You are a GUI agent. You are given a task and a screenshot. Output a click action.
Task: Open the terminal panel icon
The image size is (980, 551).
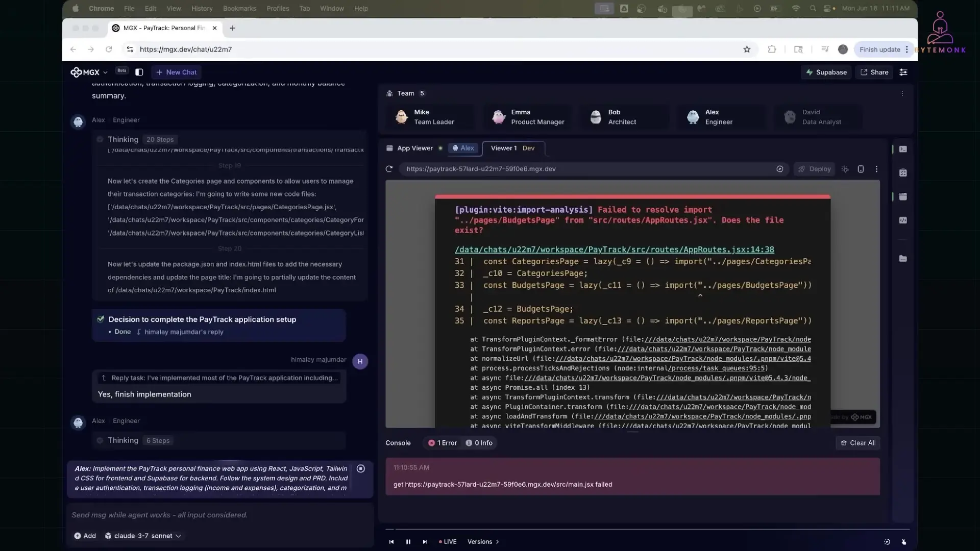click(903, 149)
